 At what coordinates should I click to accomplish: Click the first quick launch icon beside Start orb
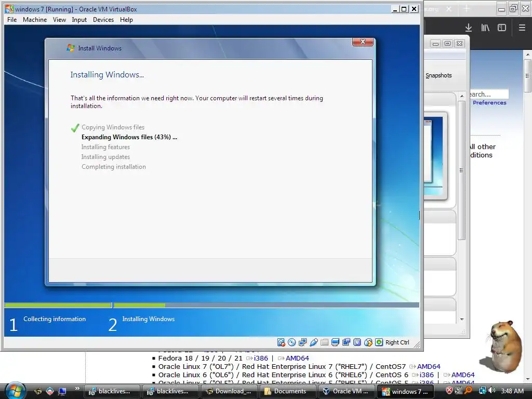click(x=37, y=391)
